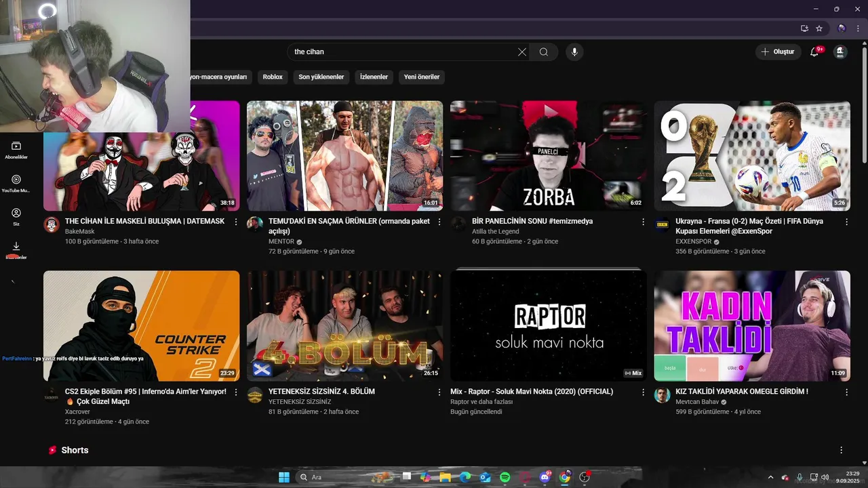The height and width of the screenshot is (488, 868).
Task: Open Spotify from the taskbar
Action: 505,477
